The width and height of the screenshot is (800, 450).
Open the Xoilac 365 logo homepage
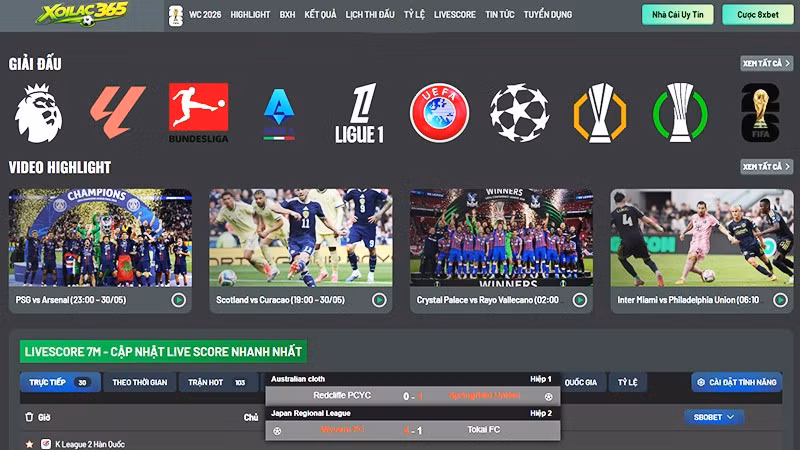(x=82, y=14)
